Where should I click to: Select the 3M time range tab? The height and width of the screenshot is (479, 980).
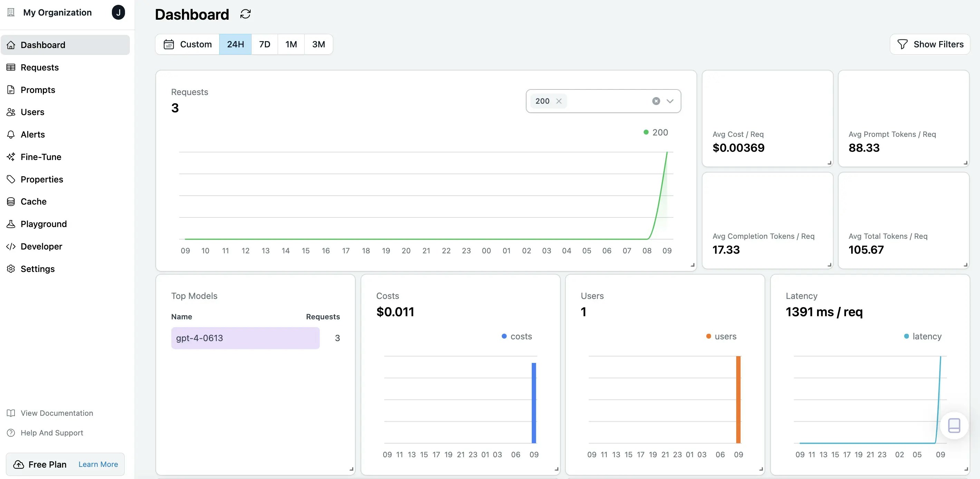tap(318, 45)
